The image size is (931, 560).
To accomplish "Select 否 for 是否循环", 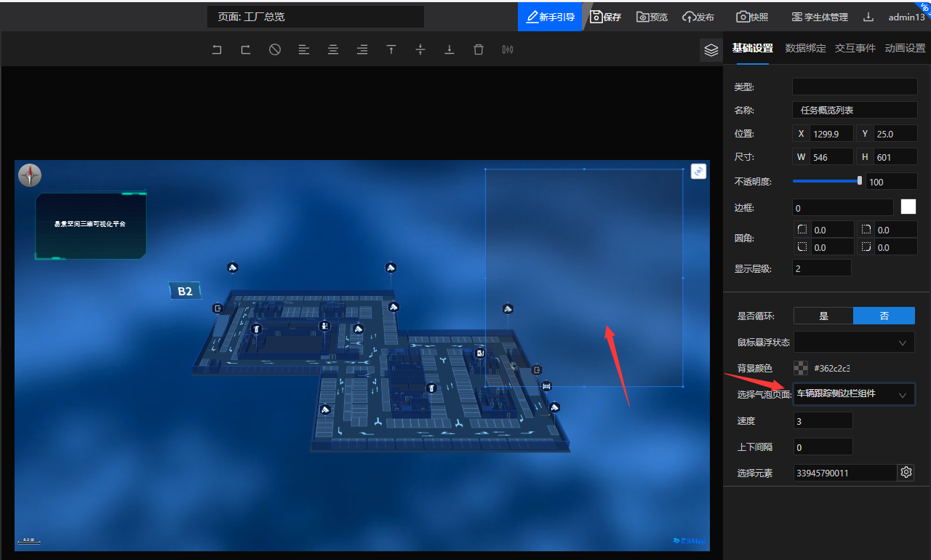I will point(884,316).
